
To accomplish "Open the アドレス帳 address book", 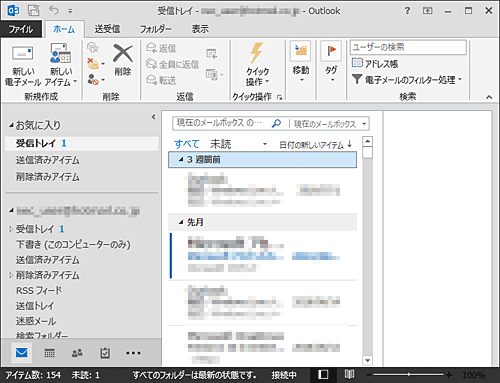I will (x=375, y=63).
